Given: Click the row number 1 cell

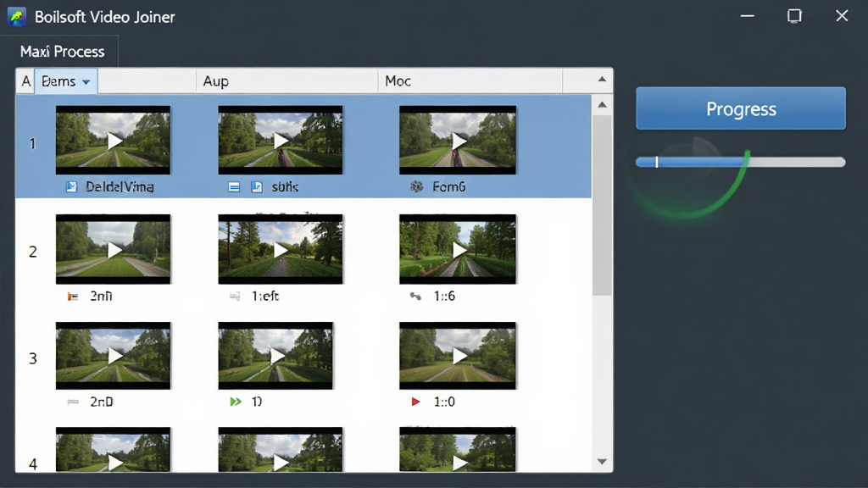Looking at the screenshot, I should pyautogui.click(x=33, y=144).
